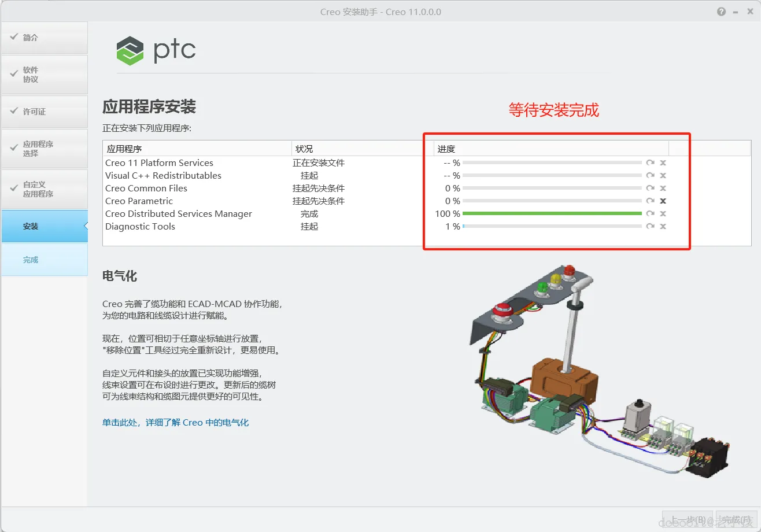
Task: Go to the 简介 step
Action: click(x=45, y=38)
